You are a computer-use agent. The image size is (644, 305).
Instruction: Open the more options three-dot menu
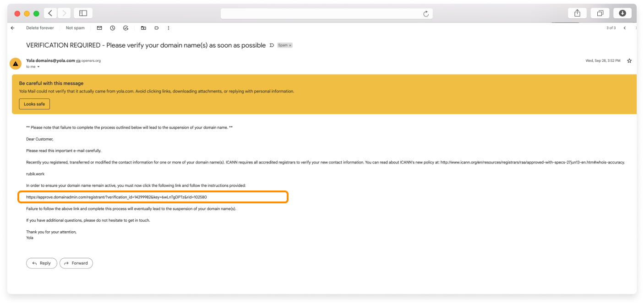(168, 28)
